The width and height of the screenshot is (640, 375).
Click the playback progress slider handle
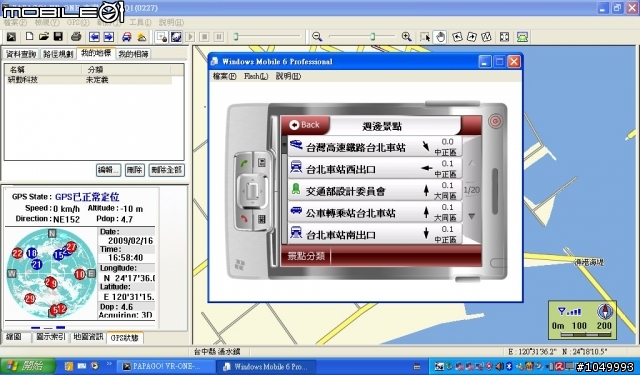236,37
